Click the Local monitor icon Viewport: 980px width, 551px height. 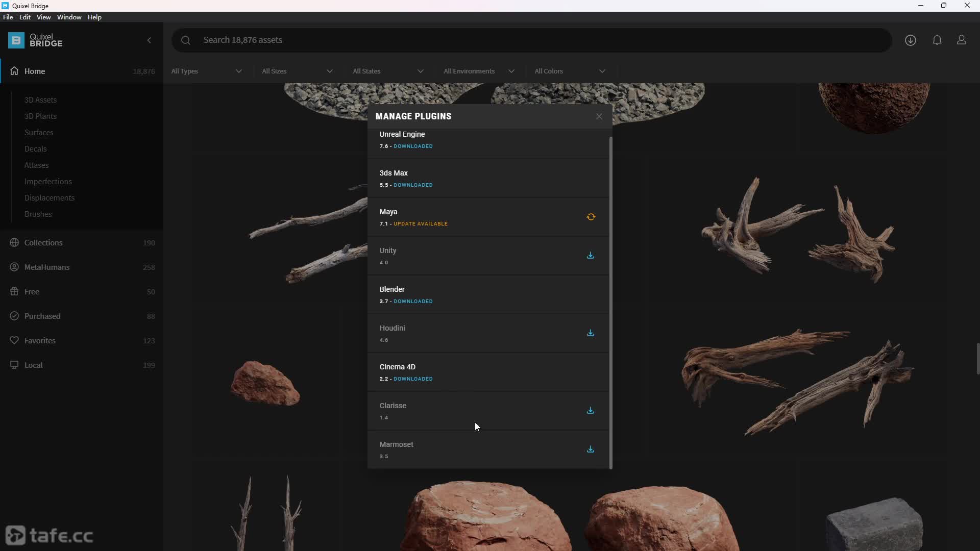coord(14,365)
